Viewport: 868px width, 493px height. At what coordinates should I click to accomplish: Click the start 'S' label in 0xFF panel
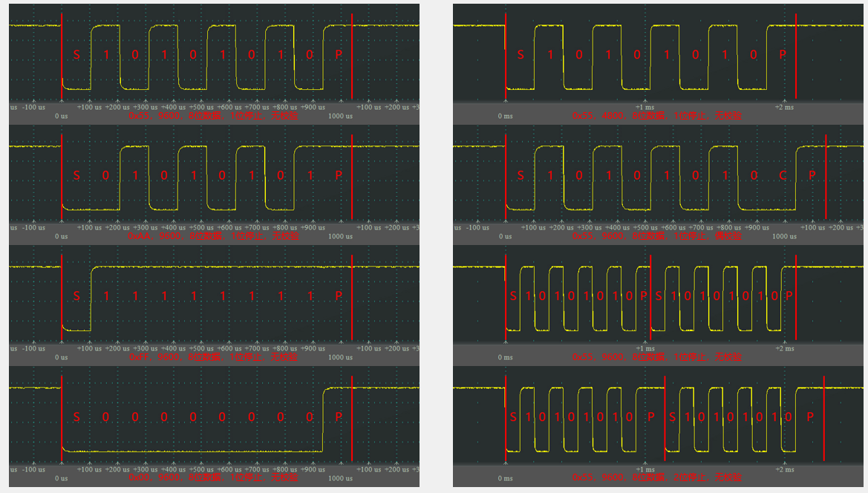click(76, 296)
